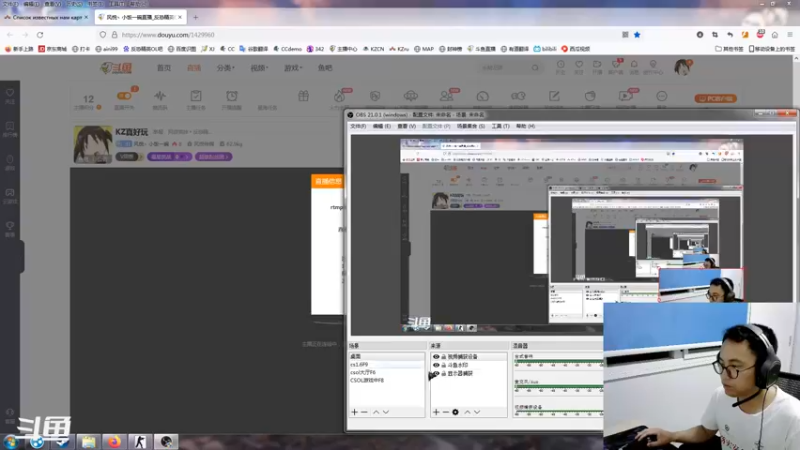The image size is (800, 450).
Task: Remove scene with minus icon
Action: coord(364,412)
